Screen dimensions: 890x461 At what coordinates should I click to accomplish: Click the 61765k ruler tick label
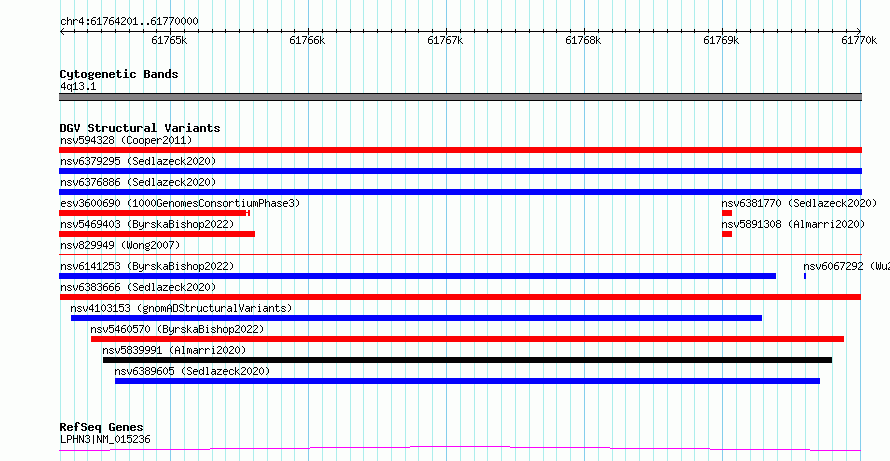170,40
